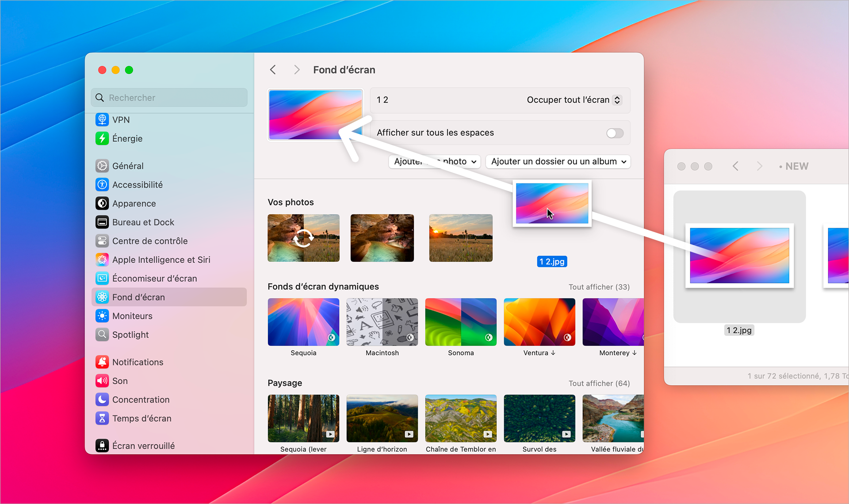Open the VPN settings icon

(x=102, y=119)
